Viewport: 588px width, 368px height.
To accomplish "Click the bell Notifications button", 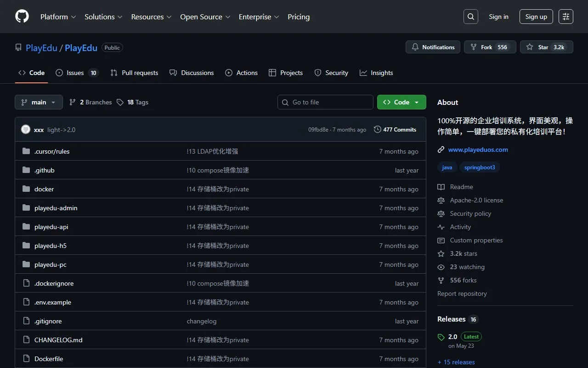I will tap(433, 47).
